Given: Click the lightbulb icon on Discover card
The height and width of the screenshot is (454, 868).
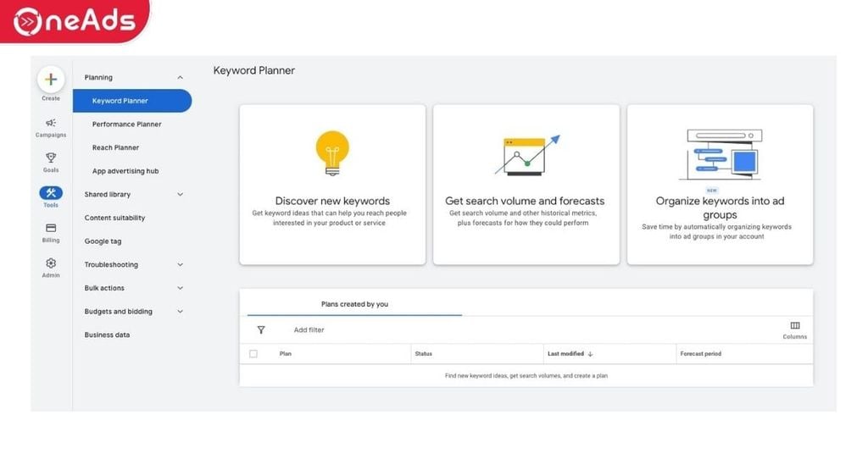Looking at the screenshot, I should tap(332, 153).
